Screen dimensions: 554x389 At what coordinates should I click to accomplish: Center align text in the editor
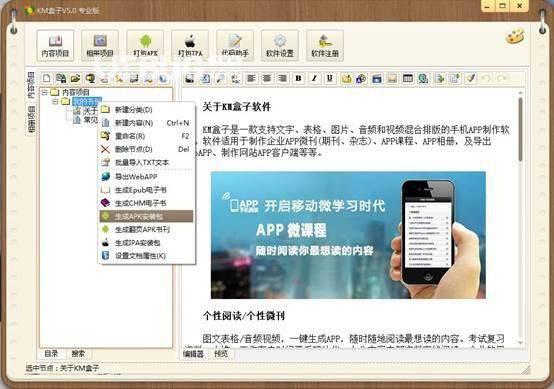[x=267, y=78]
